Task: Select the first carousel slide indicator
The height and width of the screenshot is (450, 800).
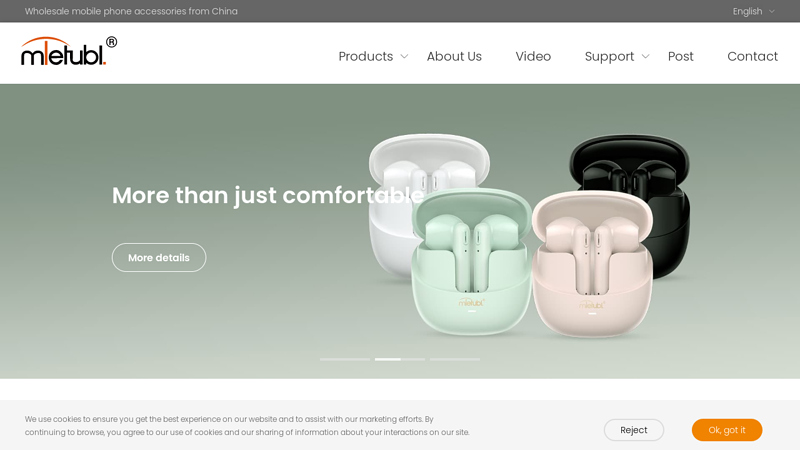Action: [345, 360]
